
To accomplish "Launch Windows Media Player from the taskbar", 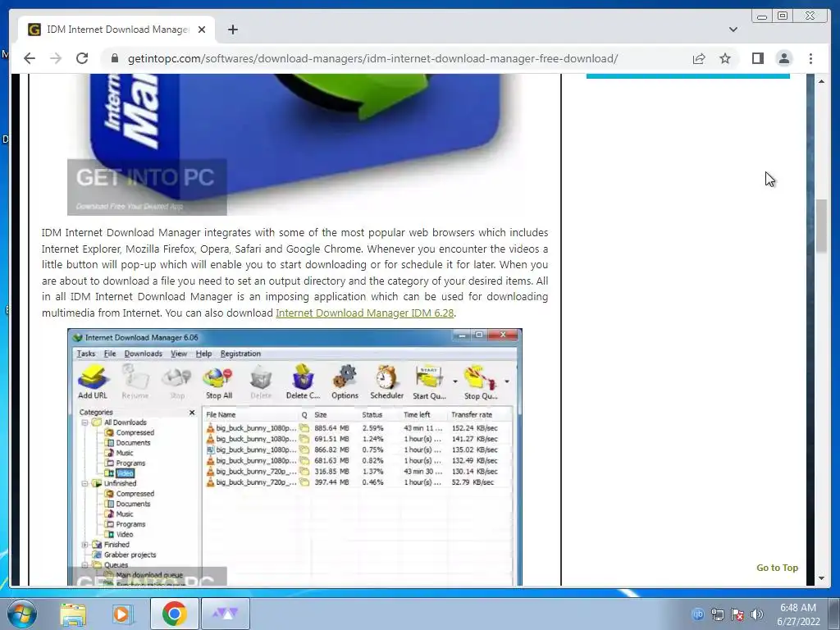I will pos(121,614).
